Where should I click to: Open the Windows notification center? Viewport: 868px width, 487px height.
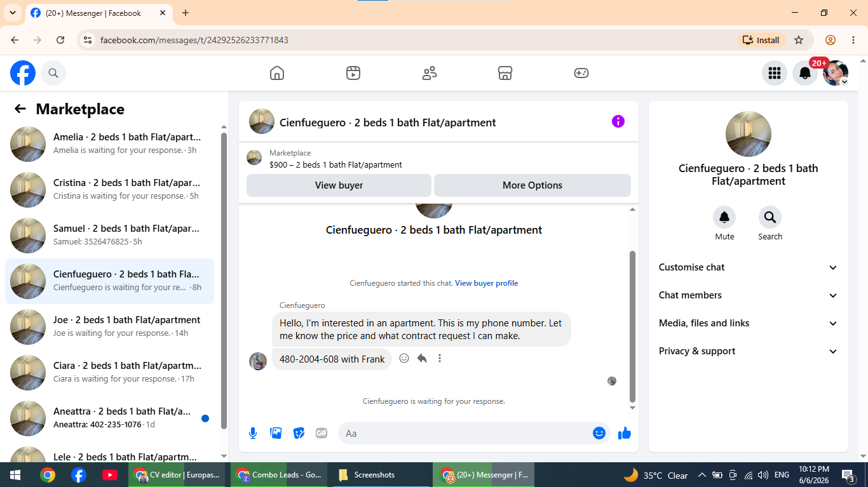[x=848, y=475]
